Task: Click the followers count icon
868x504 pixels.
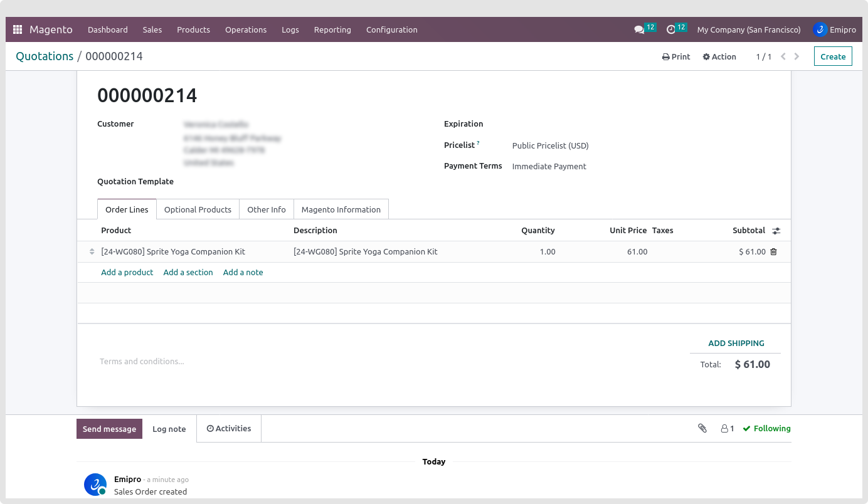Action: 727,429
